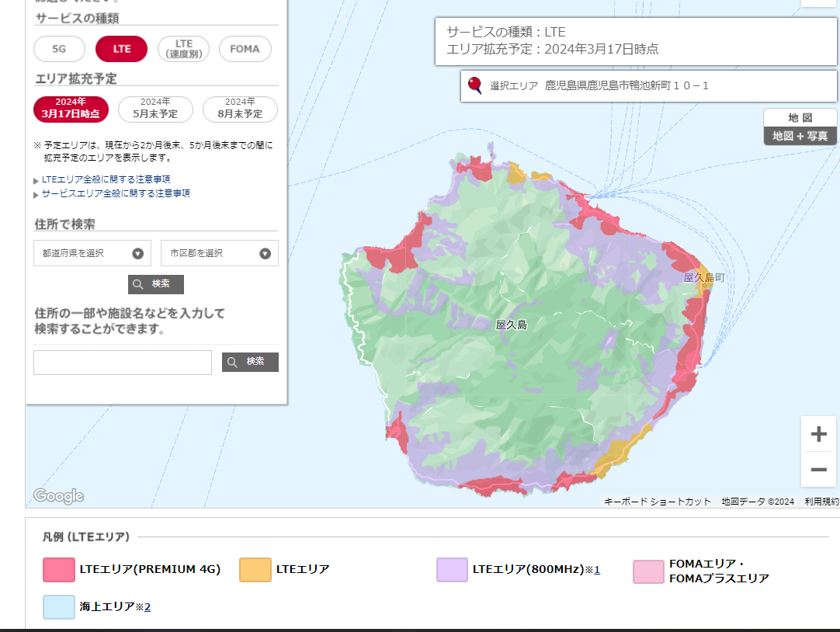The height and width of the screenshot is (632, 840).
Task: Select the LTE service type
Action: [x=122, y=49]
